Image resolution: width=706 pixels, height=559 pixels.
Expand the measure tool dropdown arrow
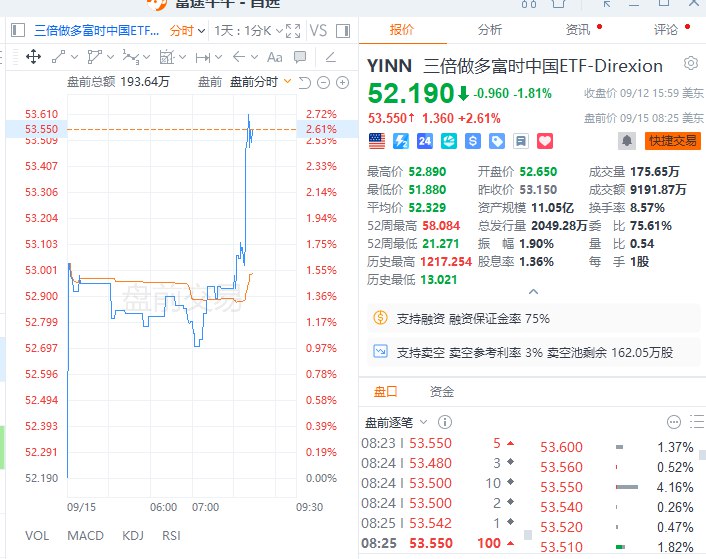click(x=182, y=57)
